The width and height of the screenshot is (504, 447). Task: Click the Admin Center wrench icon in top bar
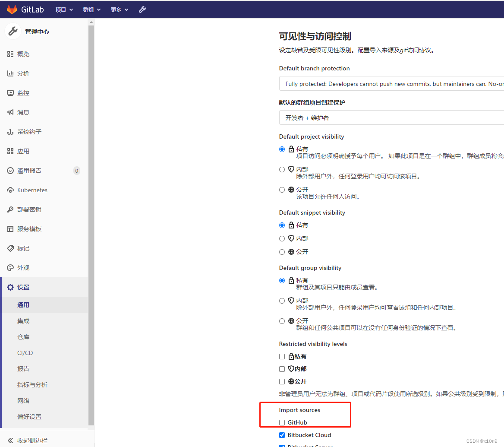[x=142, y=9]
